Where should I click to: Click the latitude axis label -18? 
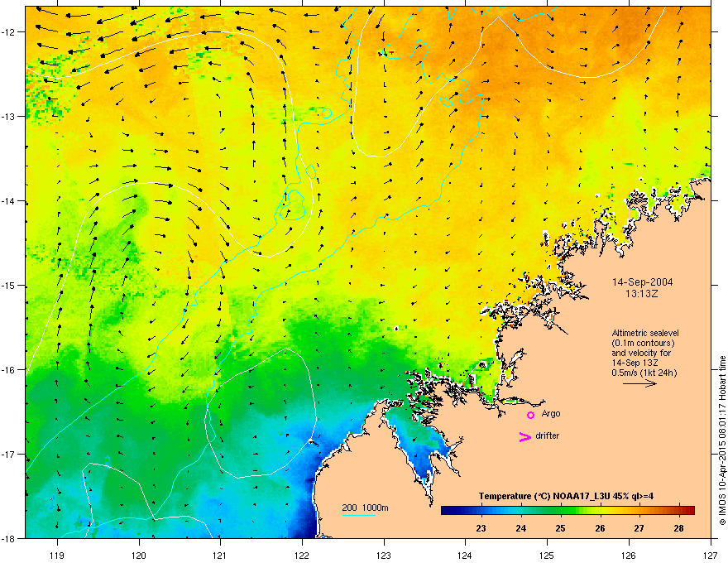(9, 538)
